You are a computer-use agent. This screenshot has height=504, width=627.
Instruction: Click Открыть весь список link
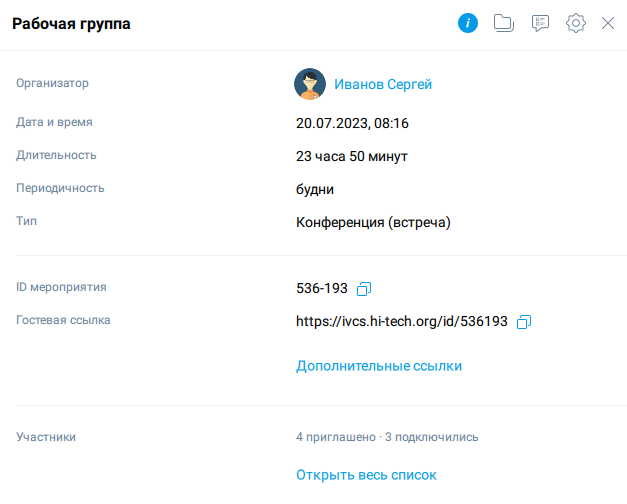click(x=366, y=475)
